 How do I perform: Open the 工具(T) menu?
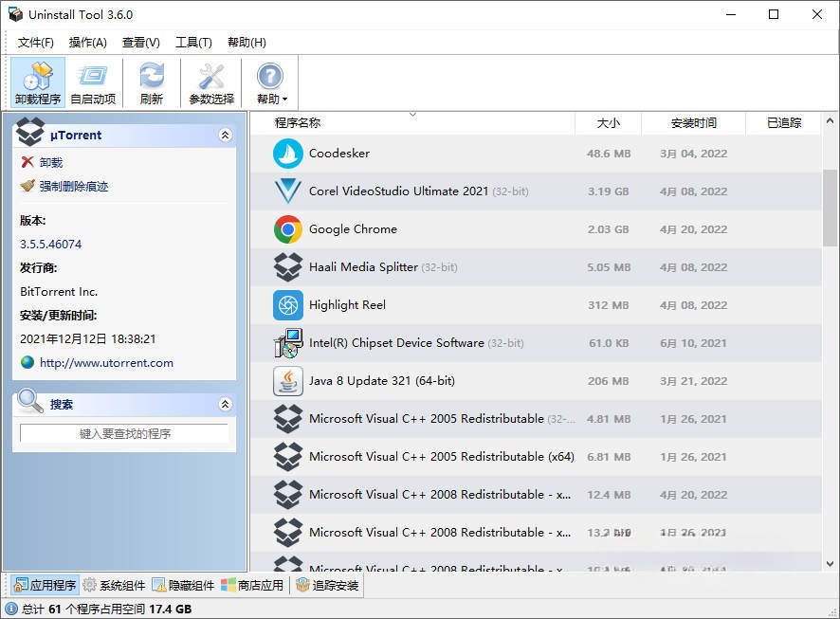pos(193,43)
